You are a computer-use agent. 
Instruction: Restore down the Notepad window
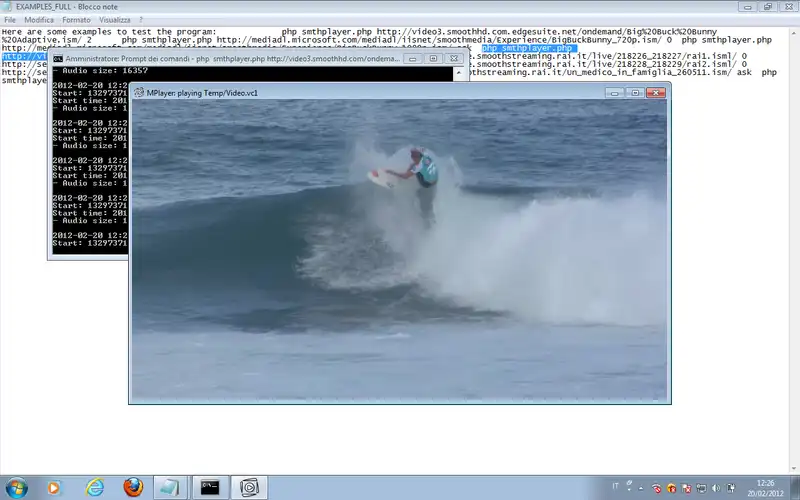767,7
